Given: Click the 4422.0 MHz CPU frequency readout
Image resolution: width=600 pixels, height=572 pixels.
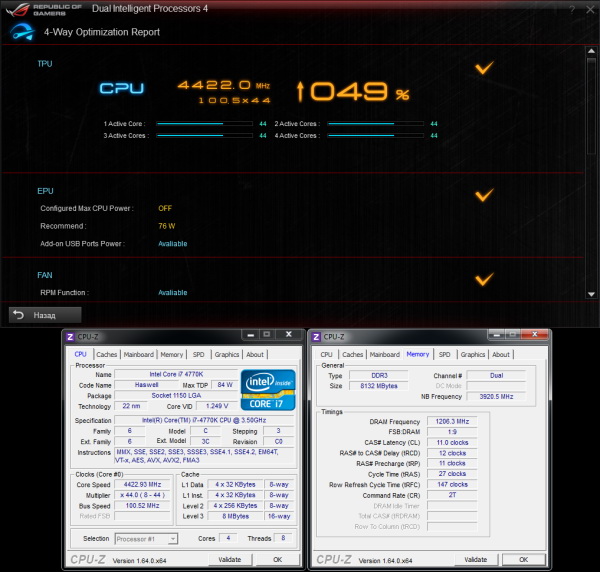Looking at the screenshot, I should (224, 85).
